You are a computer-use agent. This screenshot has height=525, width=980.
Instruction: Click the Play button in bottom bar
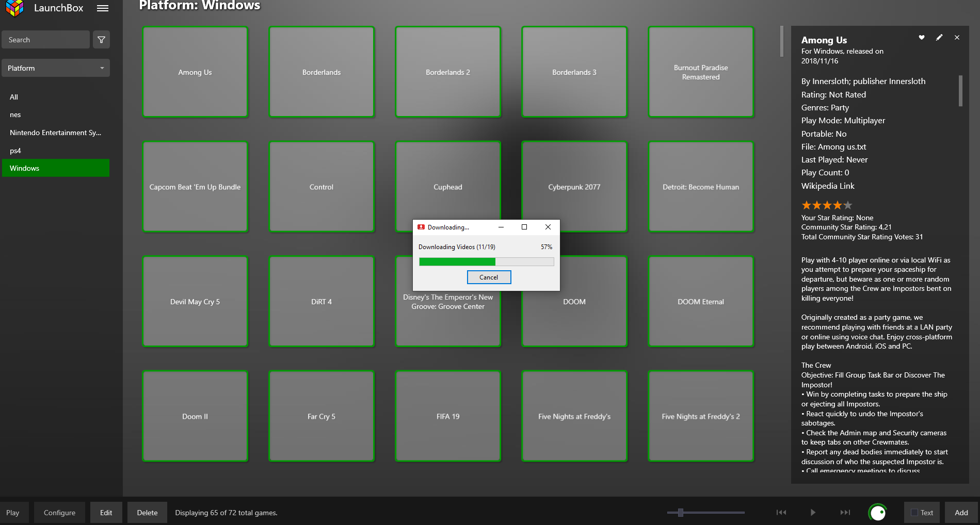[13, 513]
